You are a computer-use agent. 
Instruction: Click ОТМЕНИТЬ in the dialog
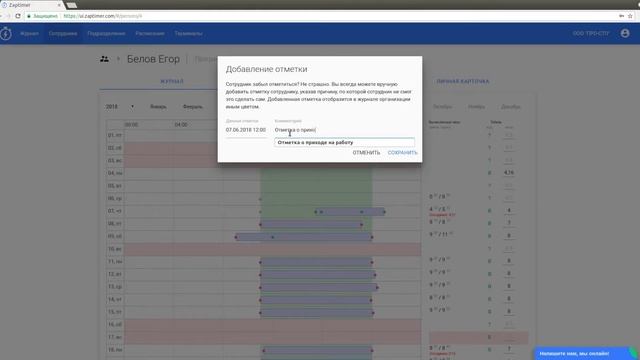click(x=366, y=153)
